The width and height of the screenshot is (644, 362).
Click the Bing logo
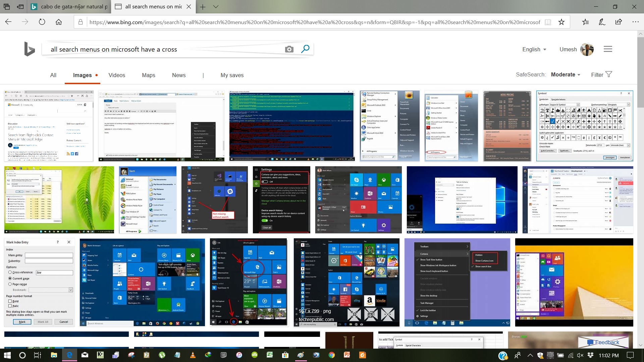pyautogui.click(x=30, y=49)
